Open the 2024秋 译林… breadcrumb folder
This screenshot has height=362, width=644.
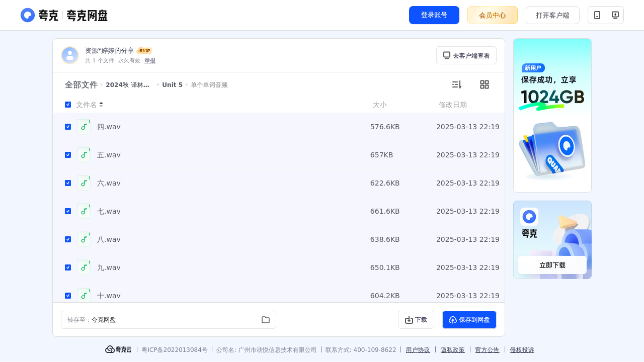click(x=128, y=85)
